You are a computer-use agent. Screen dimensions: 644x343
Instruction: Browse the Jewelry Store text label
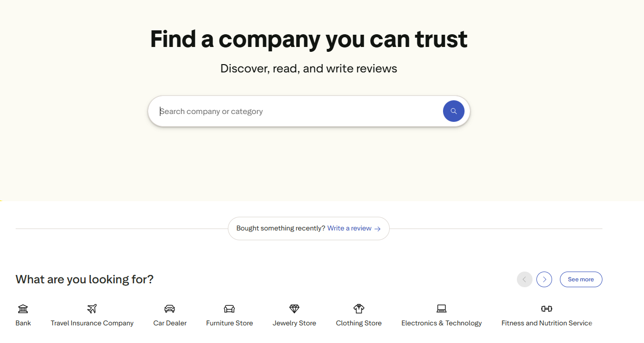(x=294, y=323)
